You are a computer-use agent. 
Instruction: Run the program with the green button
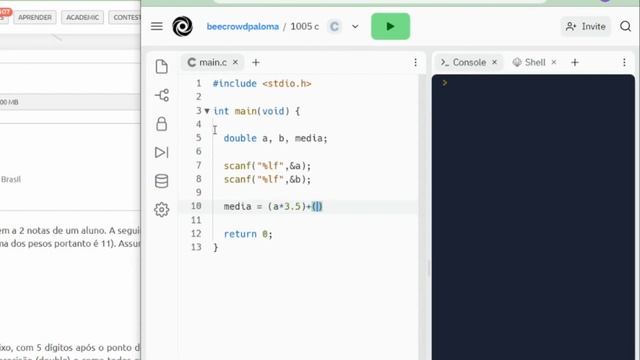pyautogui.click(x=390, y=26)
